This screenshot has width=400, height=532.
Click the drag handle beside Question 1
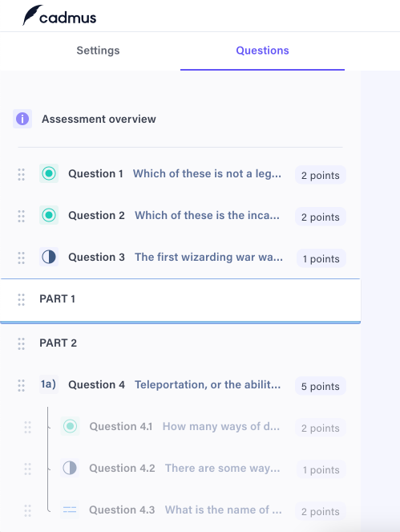tap(21, 174)
